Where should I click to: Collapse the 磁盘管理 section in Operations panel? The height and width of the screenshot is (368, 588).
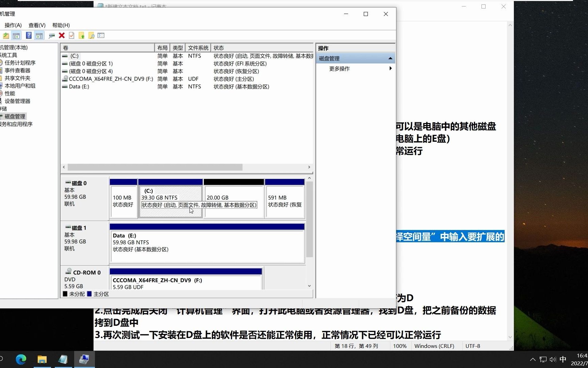(x=390, y=58)
